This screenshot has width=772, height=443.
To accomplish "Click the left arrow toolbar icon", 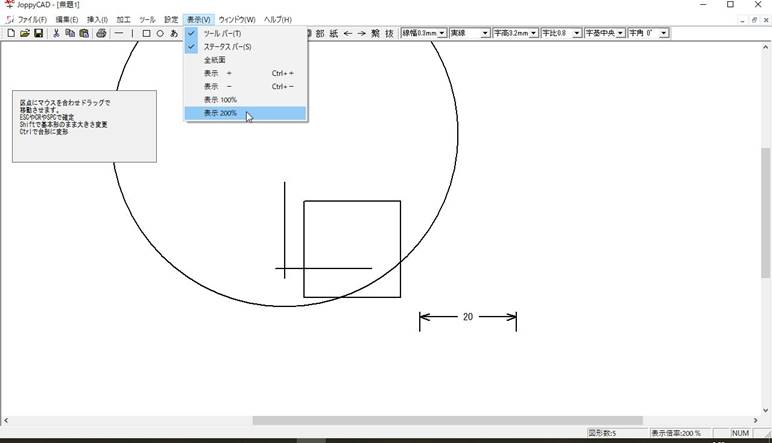I will click(347, 33).
